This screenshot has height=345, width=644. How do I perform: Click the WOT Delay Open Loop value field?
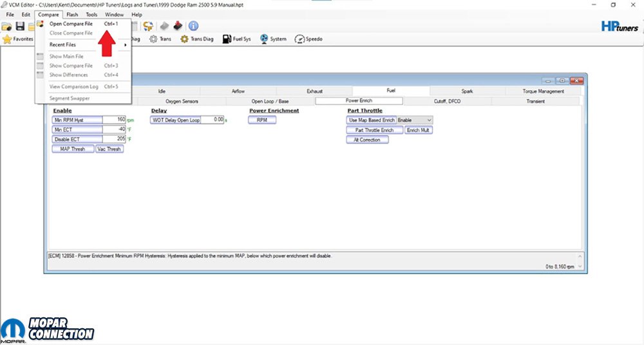pyautogui.click(x=213, y=120)
